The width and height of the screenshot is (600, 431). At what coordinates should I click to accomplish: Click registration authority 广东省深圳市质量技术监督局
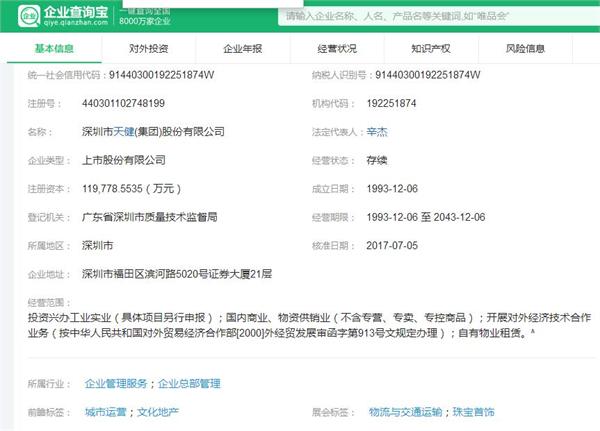coord(150,217)
